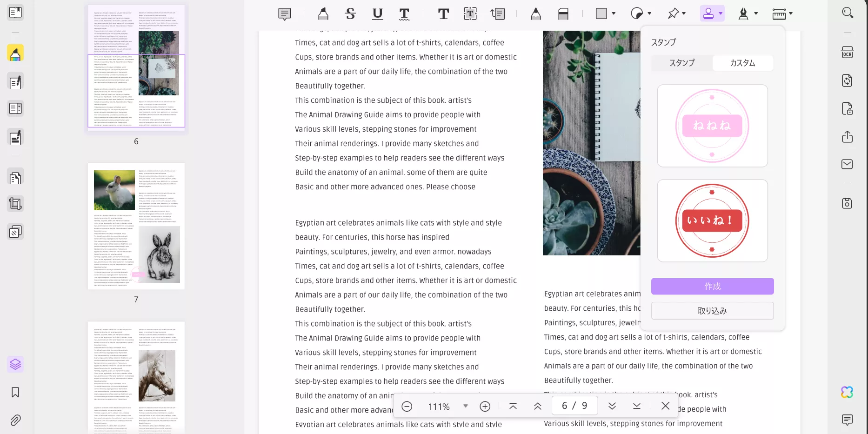This screenshot has height=434, width=868.
Task: Select the red いいね！ stamp
Action: click(712, 220)
